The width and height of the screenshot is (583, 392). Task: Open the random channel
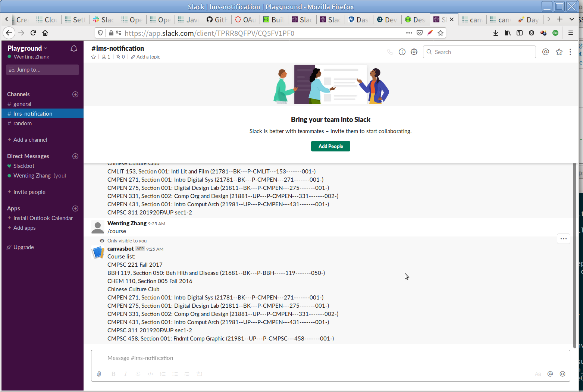tap(43, 123)
